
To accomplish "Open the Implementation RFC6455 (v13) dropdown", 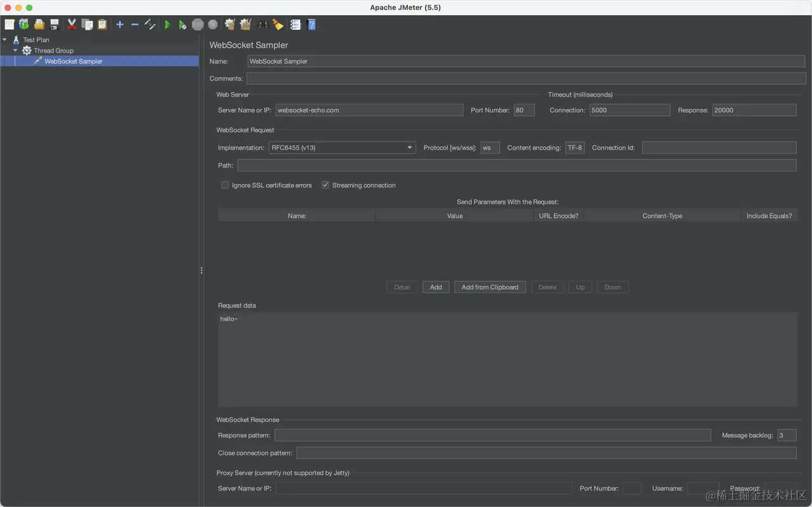I will click(343, 148).
